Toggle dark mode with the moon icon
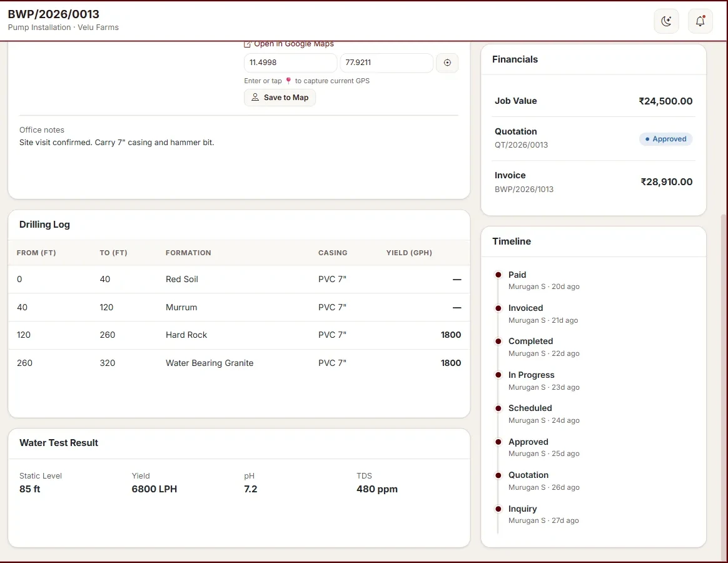728x563 pixels. [x=666, y=21]
